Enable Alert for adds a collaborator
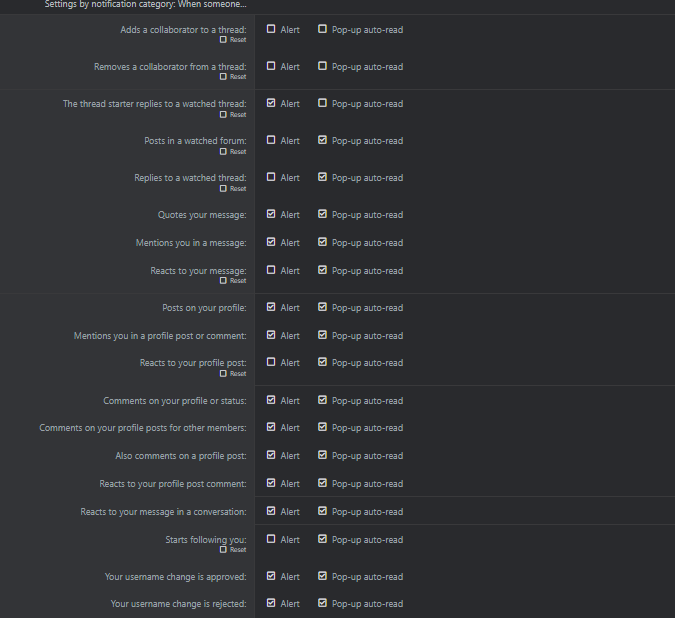675x618 pixels. pos(271,29)
